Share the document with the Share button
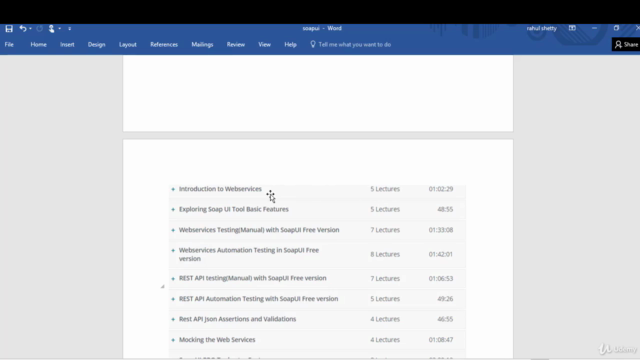The image size is (640, 360). click(x=626, y=44)
